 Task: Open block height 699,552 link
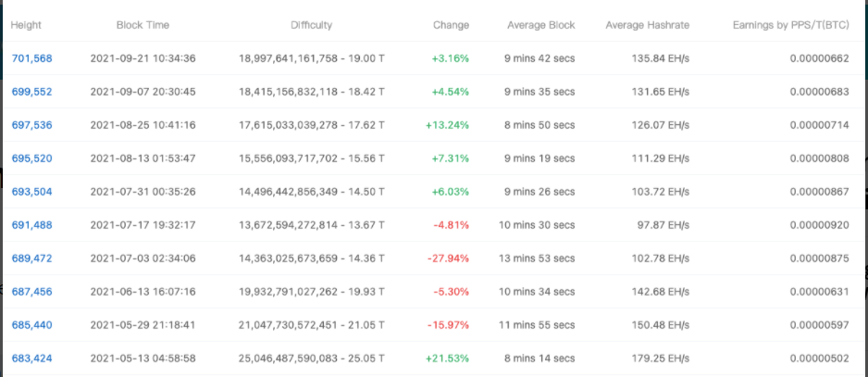click(31, 92)
